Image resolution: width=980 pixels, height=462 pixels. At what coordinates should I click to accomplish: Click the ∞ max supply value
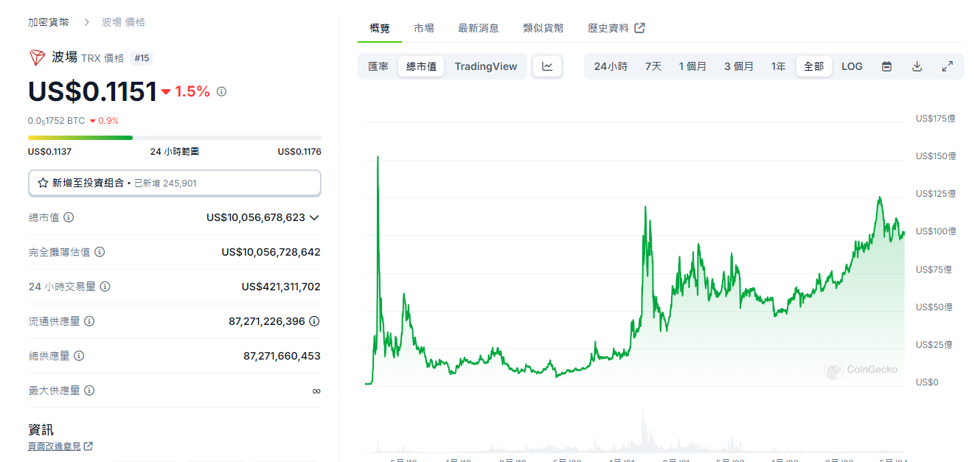tap(316, 391)
